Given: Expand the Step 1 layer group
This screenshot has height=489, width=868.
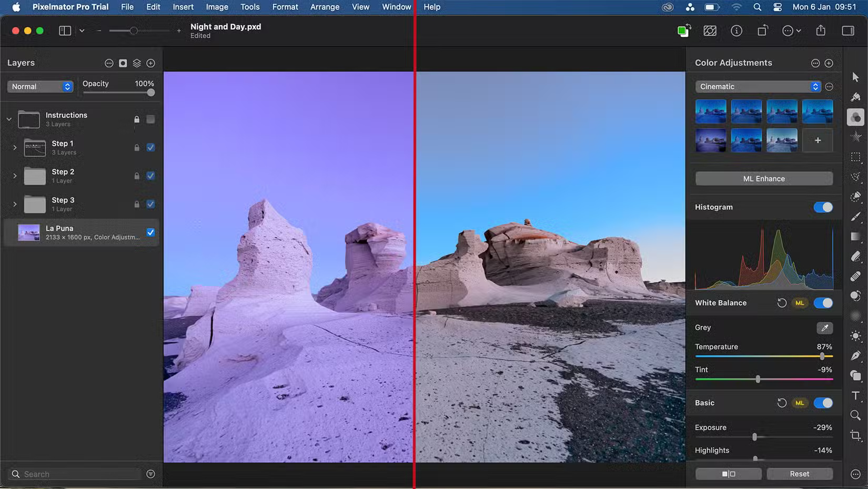Looking at the screenshot, I should pos(15,147).
